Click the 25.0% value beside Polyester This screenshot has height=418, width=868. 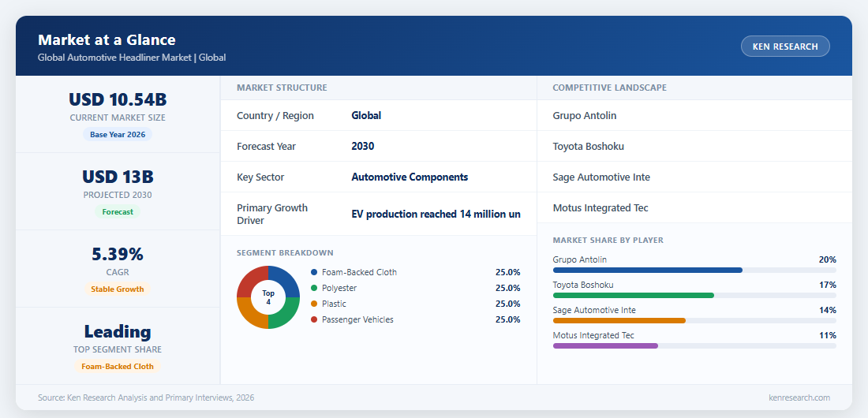[x=507, y=288]
